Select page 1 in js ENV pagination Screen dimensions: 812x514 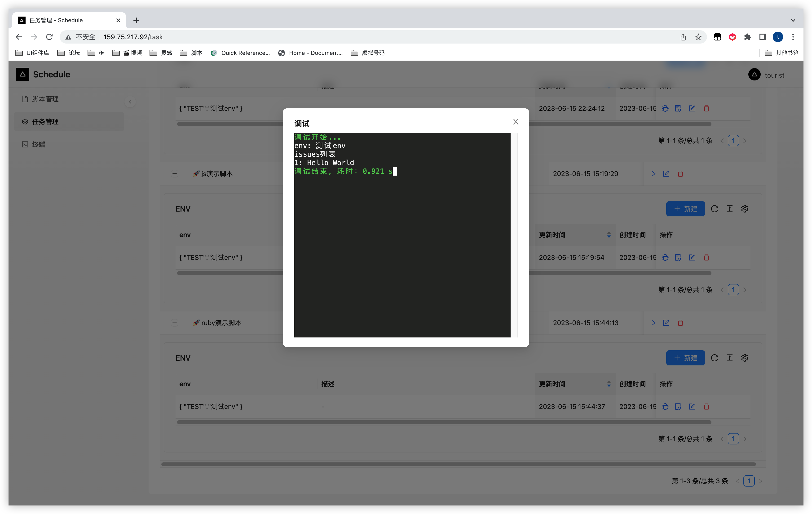tap(733, 290)
